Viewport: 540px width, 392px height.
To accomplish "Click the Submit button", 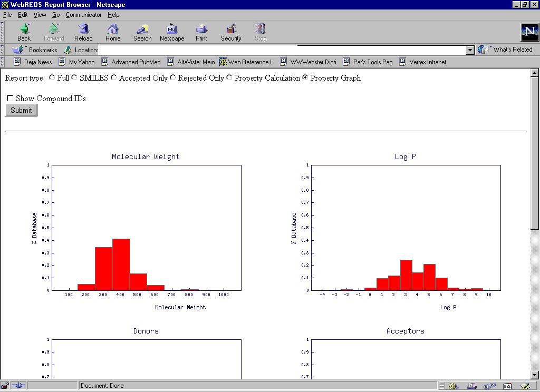I will 21,110.
